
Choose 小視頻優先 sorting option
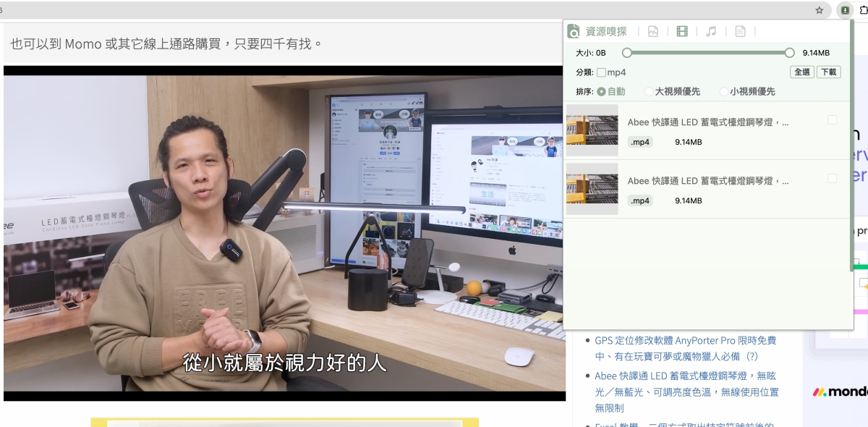[x=724, y=92]
